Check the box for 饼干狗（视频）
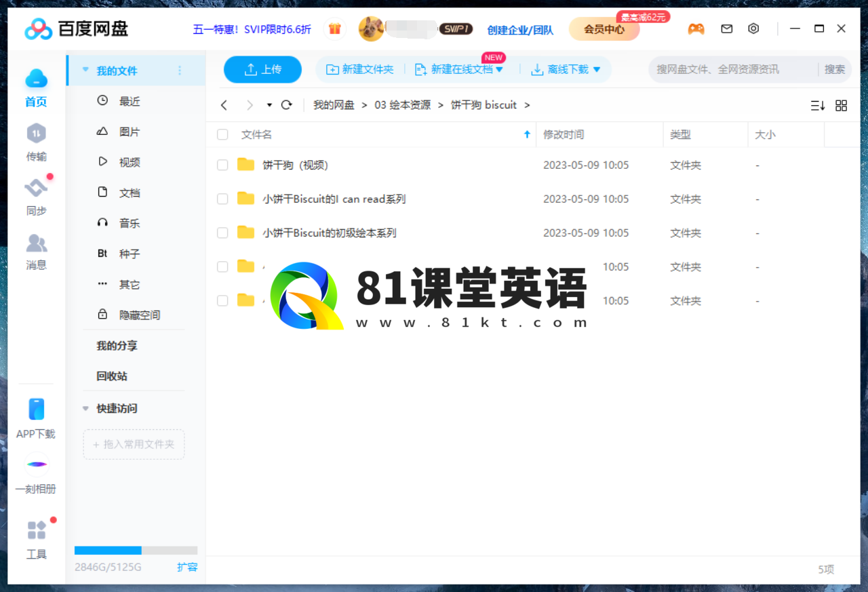868x592 pixels. click(x=222, y=165)
